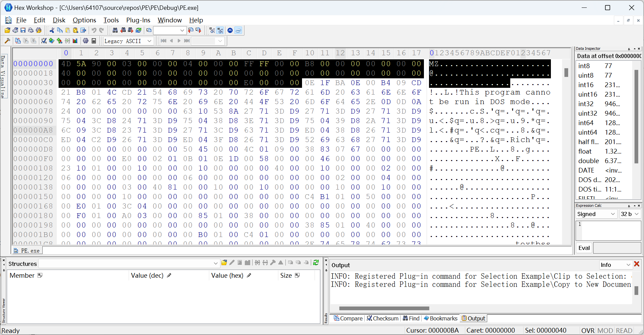Click the Find Next binoculars icon
Image resolution: width=644 pixels, height=335 pixels.
click(x=131, y=31)
